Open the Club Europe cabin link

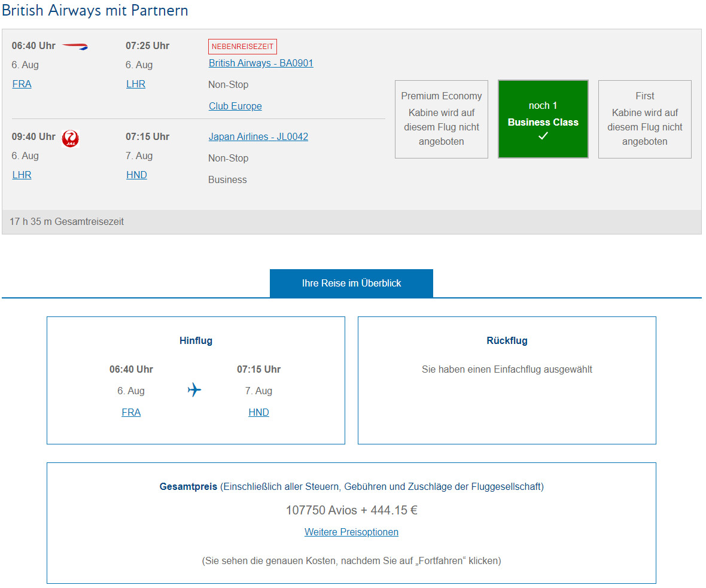pyautogui.click(x=235, y=106)
